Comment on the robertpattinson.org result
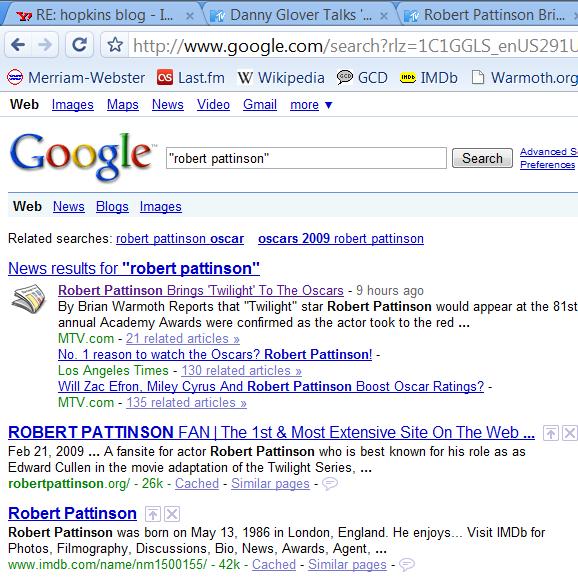Image resolution: width=578 pixels, height=580 pixels. coord(330,483)
